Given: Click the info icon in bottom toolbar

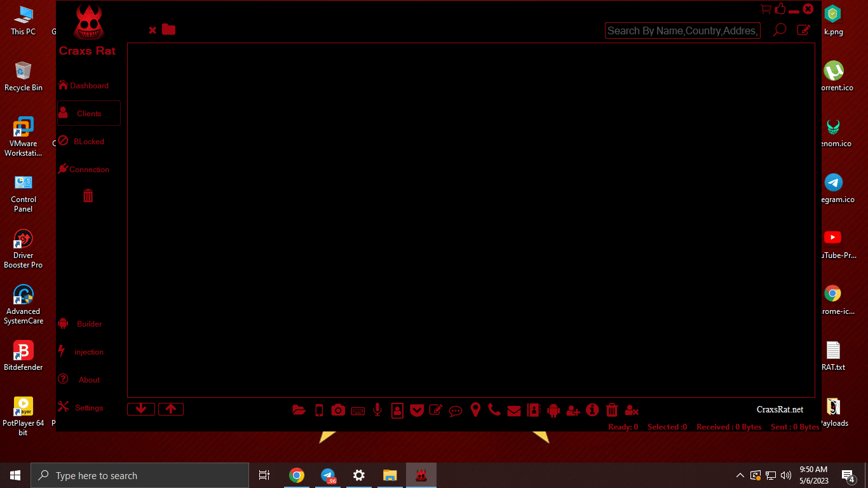Looking at the screenshot, I should pos(592,410).
